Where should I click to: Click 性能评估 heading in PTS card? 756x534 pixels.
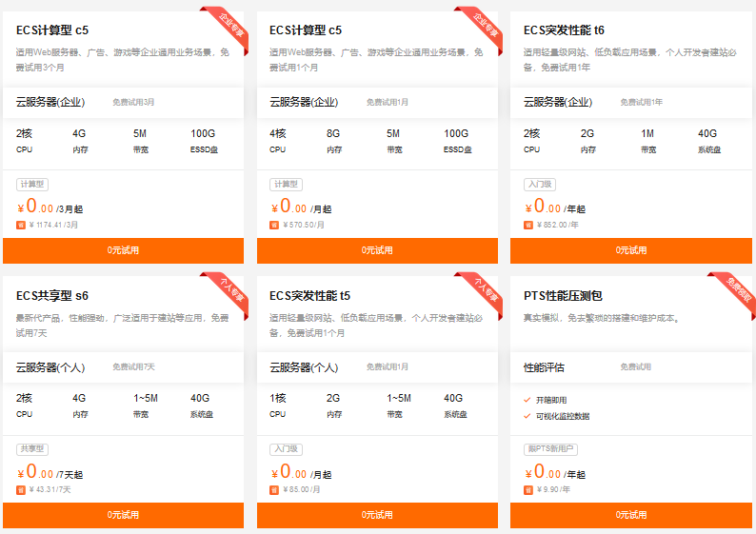tap(544, 367)
